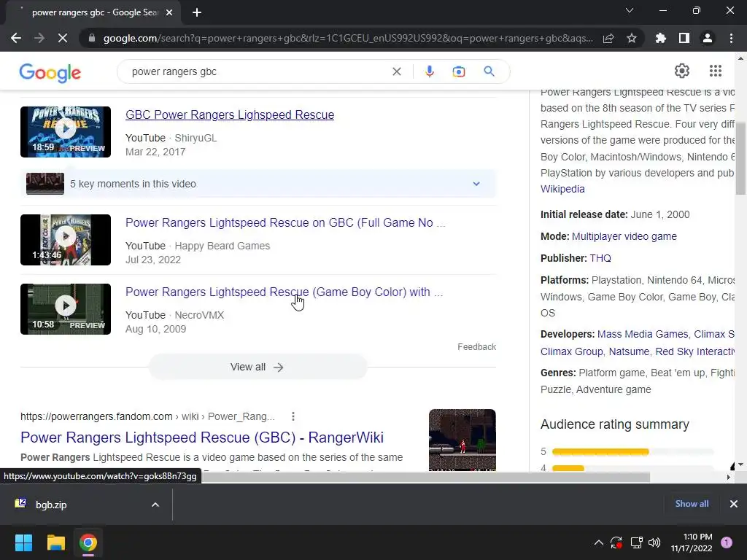Open GBC Power Rangers Lighspeed Rescue video
Image resolution: width=747 pixels, height=560 pixels.
230,114
